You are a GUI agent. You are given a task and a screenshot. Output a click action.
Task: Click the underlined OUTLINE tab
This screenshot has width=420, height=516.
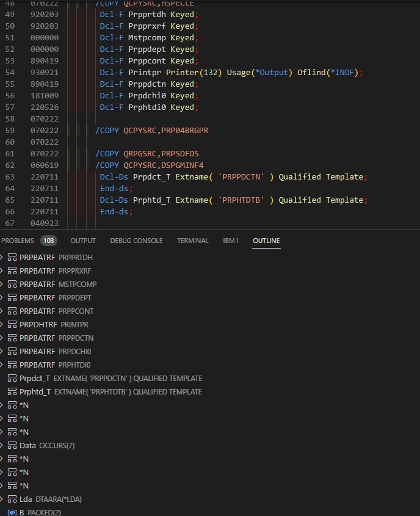click(x=266, y=241)
